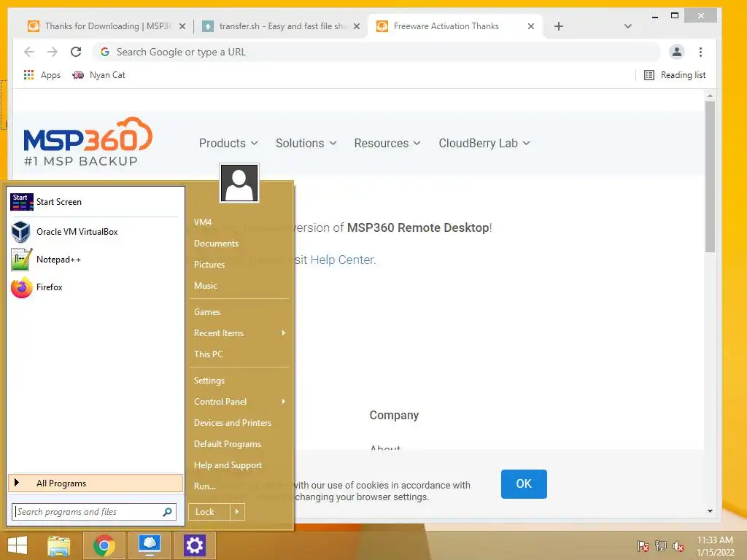This screenshot has width=747, height=560.
Task: Close Thanks for Downloading tab
Action: pos(182,27)
